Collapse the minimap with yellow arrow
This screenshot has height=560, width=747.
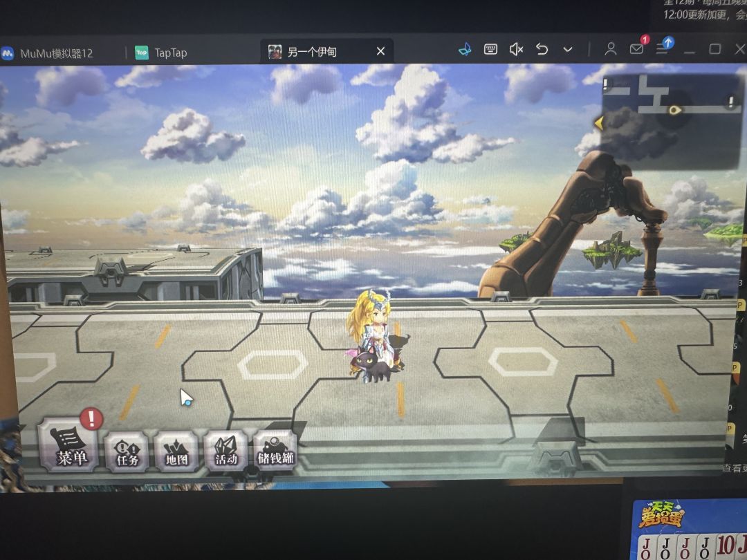[599, 123]
